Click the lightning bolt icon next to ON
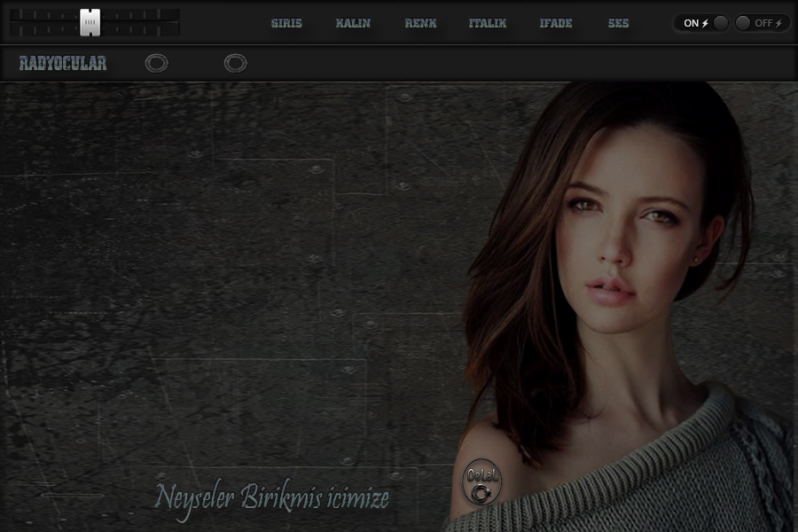 click(x=705, y=24)
